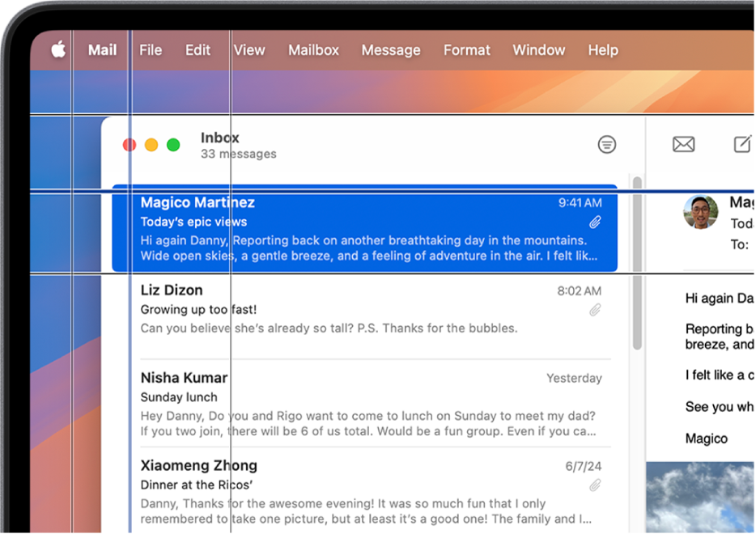Open the Mailbox menu

pos(313,50)
